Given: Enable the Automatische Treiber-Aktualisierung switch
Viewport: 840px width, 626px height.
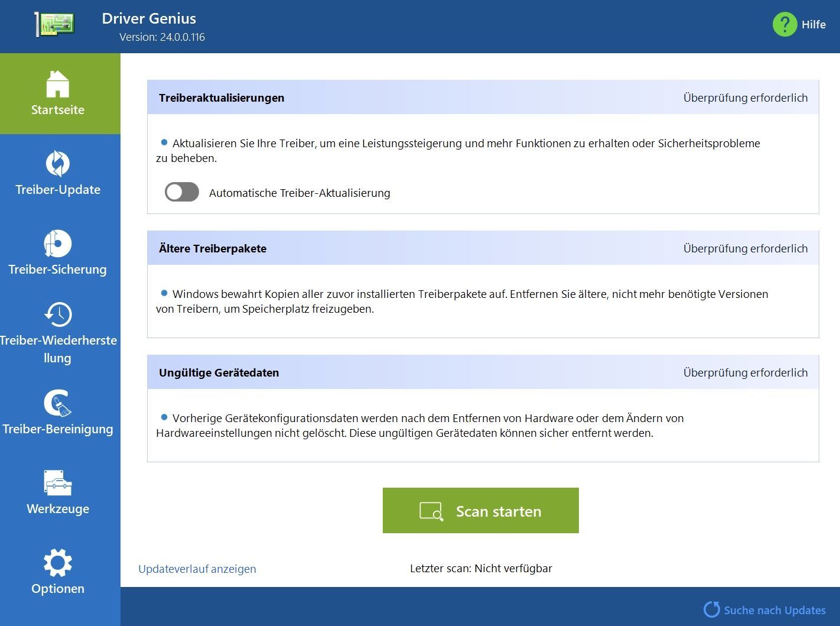Looking at the screenshot, I should (182, 192).
